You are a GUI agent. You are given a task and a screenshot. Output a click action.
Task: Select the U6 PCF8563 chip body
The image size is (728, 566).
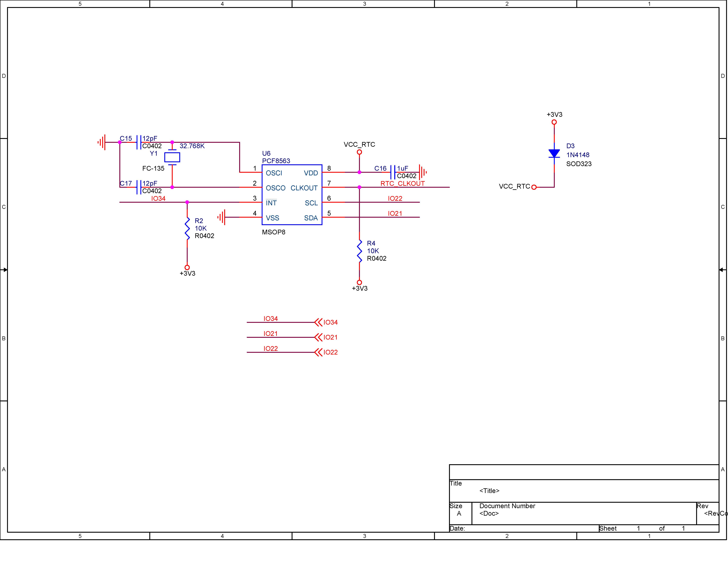[292, 195]
